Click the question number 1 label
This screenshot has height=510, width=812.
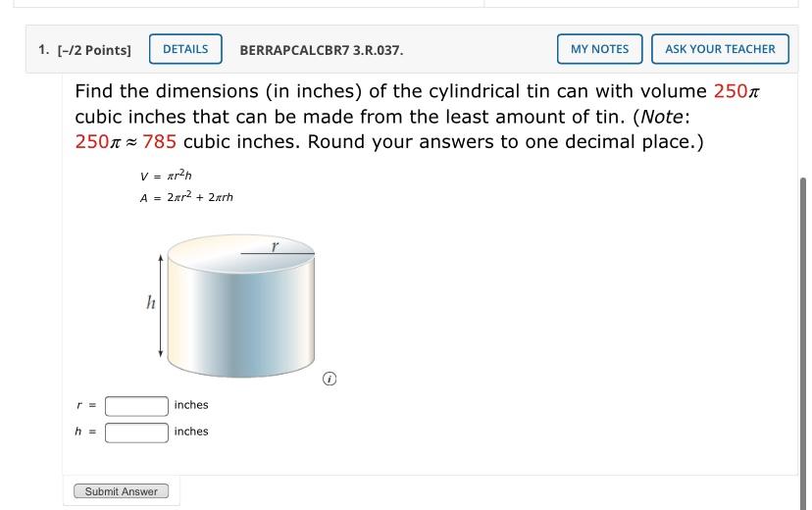[x=43, y=50]
